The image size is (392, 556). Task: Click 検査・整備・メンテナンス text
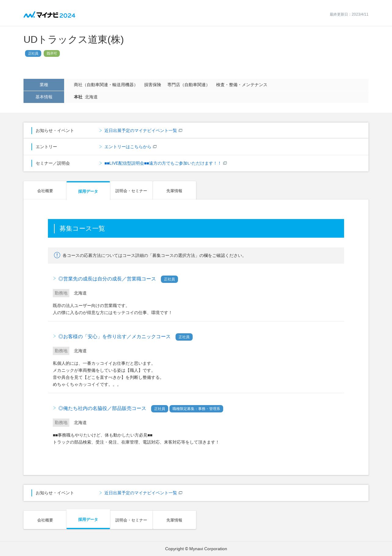242,85
